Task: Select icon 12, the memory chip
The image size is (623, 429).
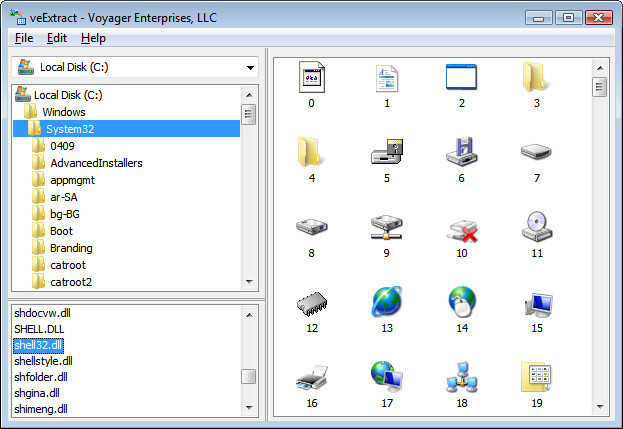Action: (x=312, y=303)
